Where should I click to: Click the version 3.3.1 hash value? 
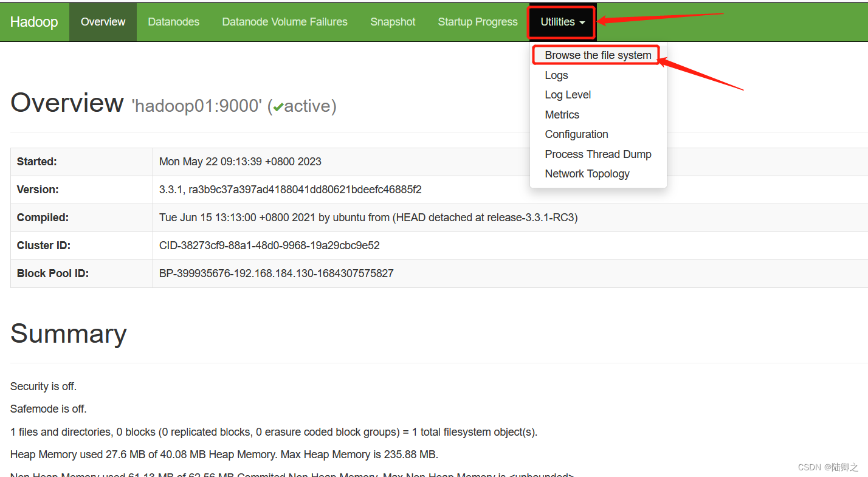(291, 190)
